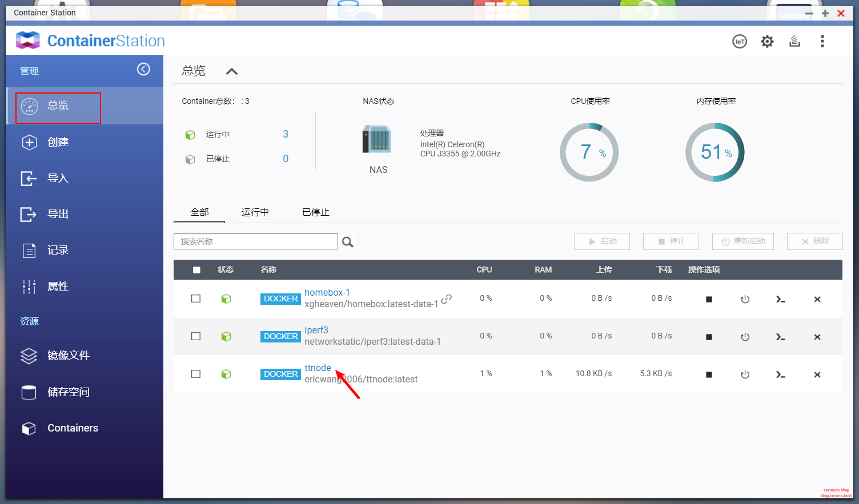Screen dimensions: 859x504
Task: Click the running count 3
Action: pyautogui.click(x=286, y=134)
